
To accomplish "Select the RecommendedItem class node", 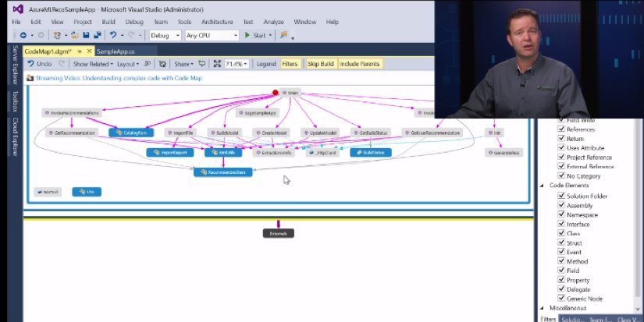I will click(223, 172).
